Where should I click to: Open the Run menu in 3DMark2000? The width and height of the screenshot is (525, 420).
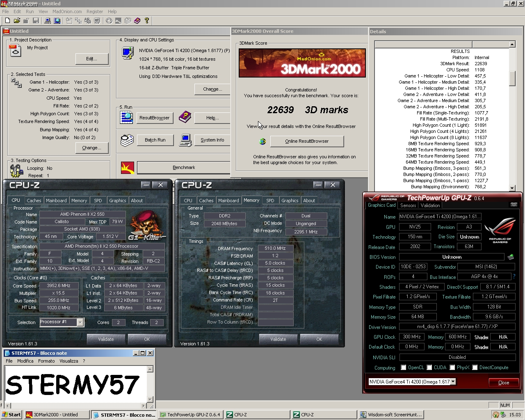click(30, 11)
